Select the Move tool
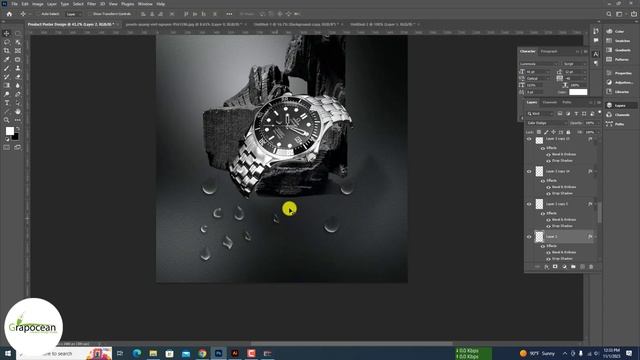The height and width of the screenshot is (360, 640). [x=7, y=33]
